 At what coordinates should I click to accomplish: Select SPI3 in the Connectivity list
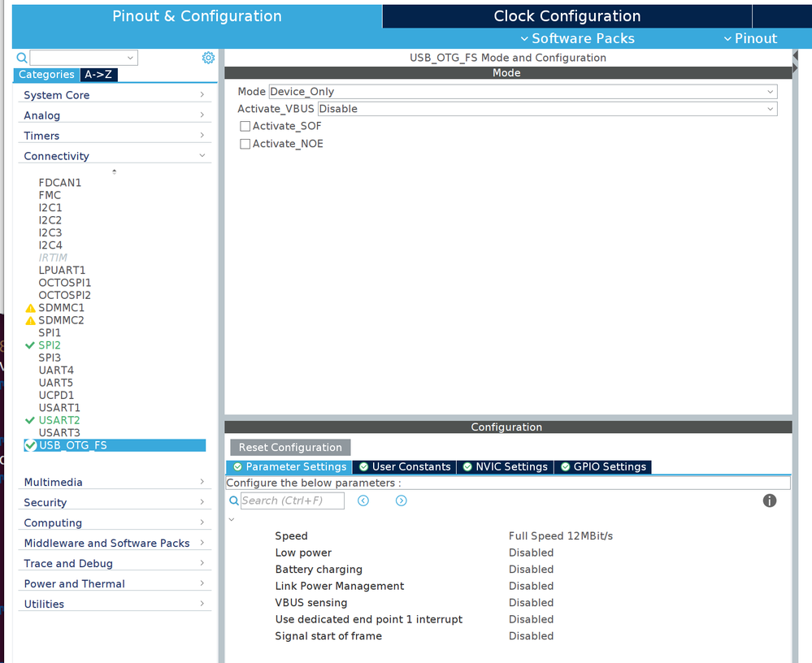tap(50, 357)
